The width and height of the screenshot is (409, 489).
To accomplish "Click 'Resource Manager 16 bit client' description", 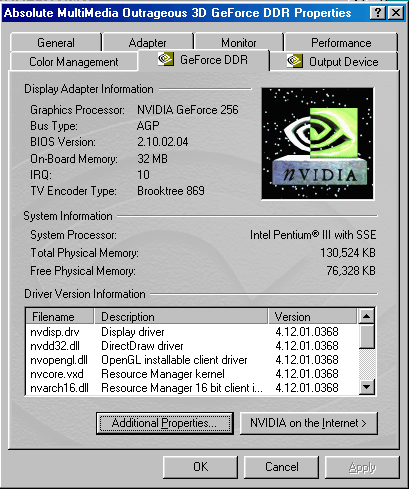I will coord(182,388).
